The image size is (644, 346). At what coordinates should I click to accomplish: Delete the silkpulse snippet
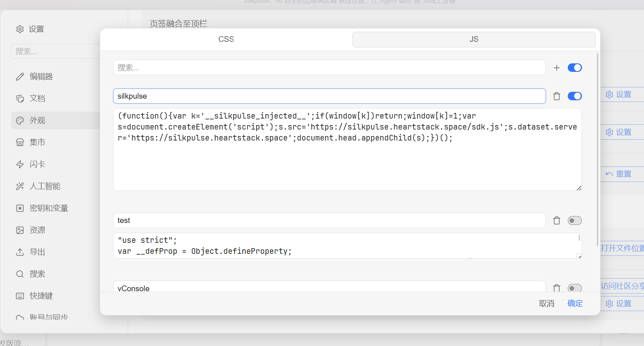point(557,96)
